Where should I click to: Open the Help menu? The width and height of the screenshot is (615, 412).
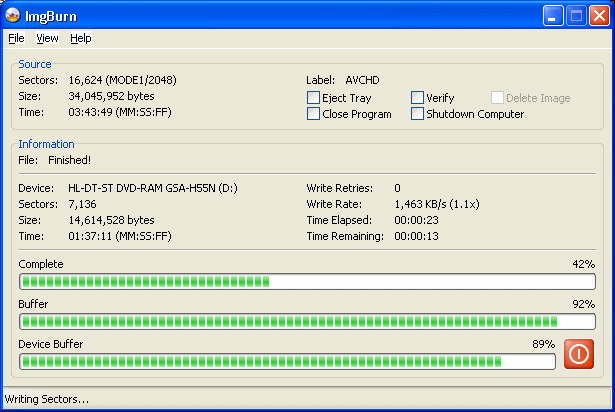click(81, 38)
